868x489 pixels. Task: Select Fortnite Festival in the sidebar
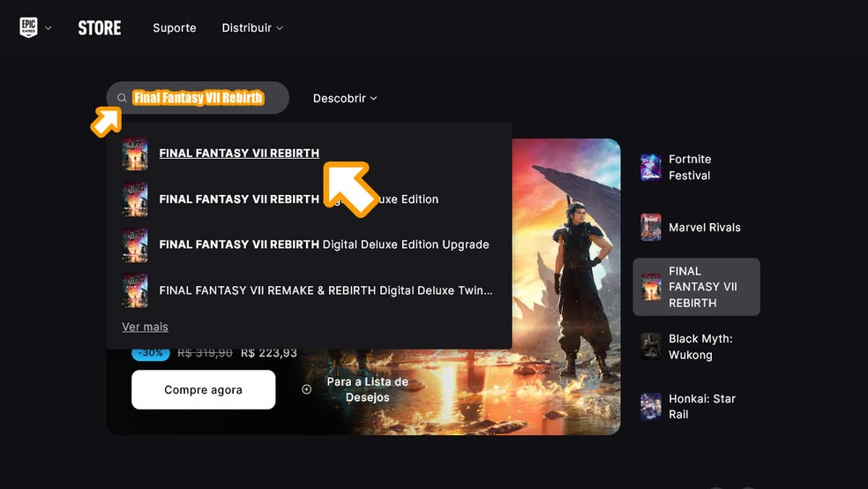point(696,167)
